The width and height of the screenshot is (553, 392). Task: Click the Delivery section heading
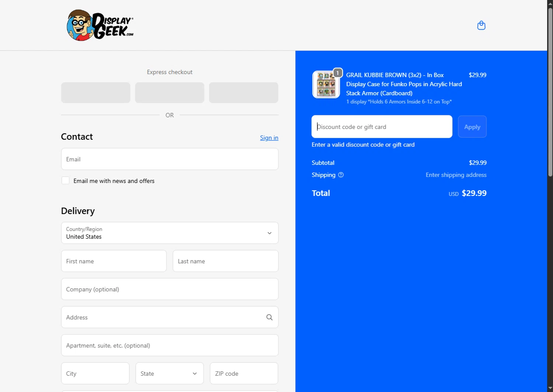click(x=78, y=211)
